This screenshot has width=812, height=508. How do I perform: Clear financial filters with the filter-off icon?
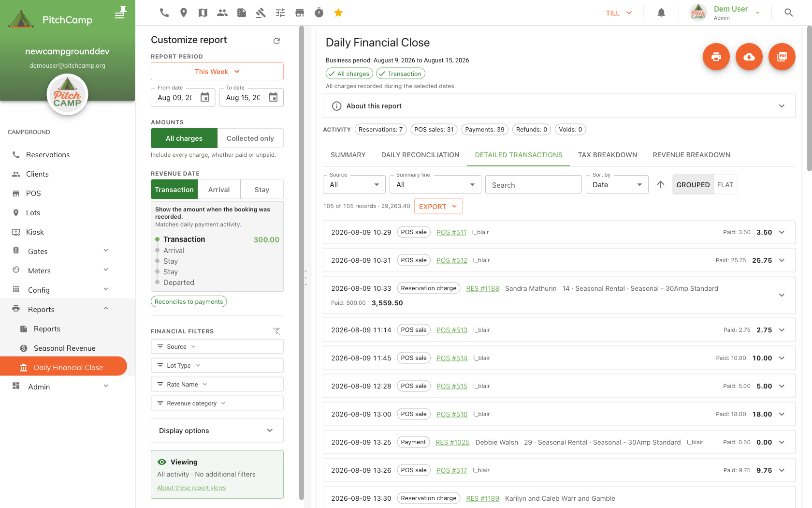(276, 331)
